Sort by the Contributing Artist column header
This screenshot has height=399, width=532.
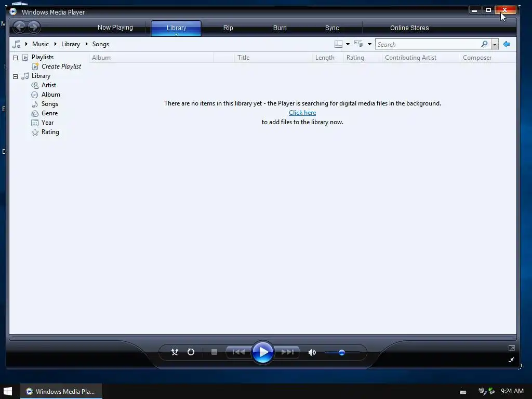pyautogui.click(x=421, y=58)
